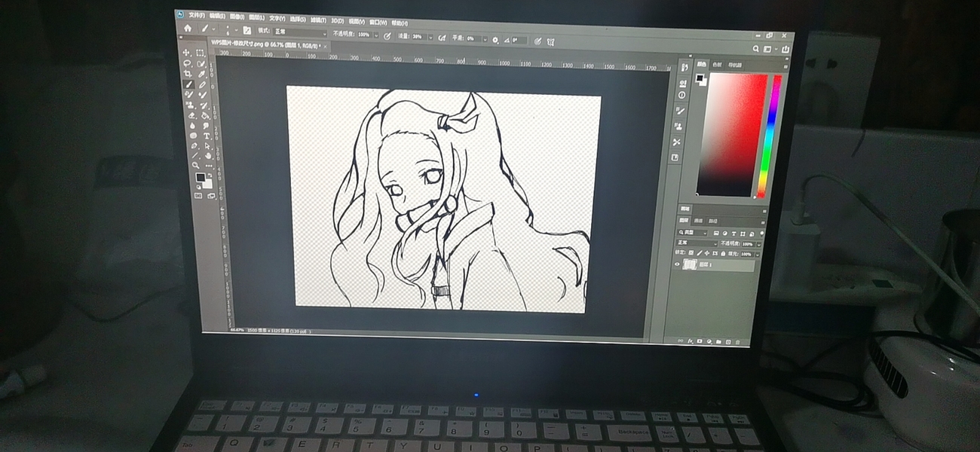Toggle lock image pixels brush icon

(x=700, y=252)
